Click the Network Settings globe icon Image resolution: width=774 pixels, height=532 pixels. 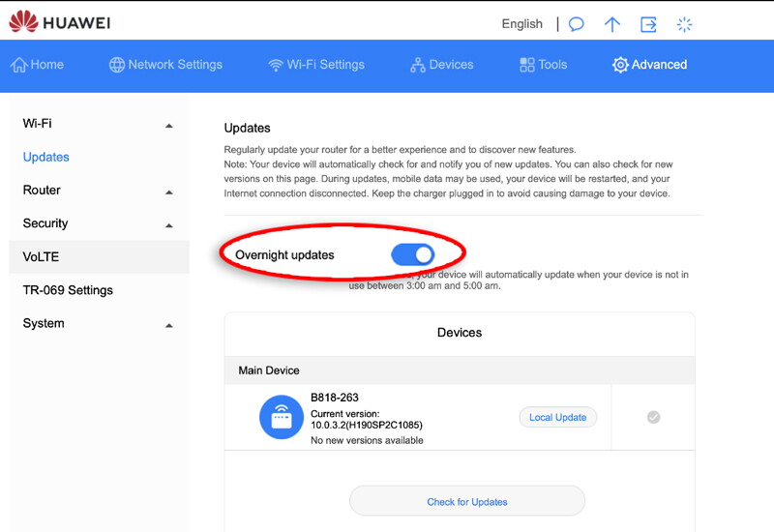pos(117,65)
